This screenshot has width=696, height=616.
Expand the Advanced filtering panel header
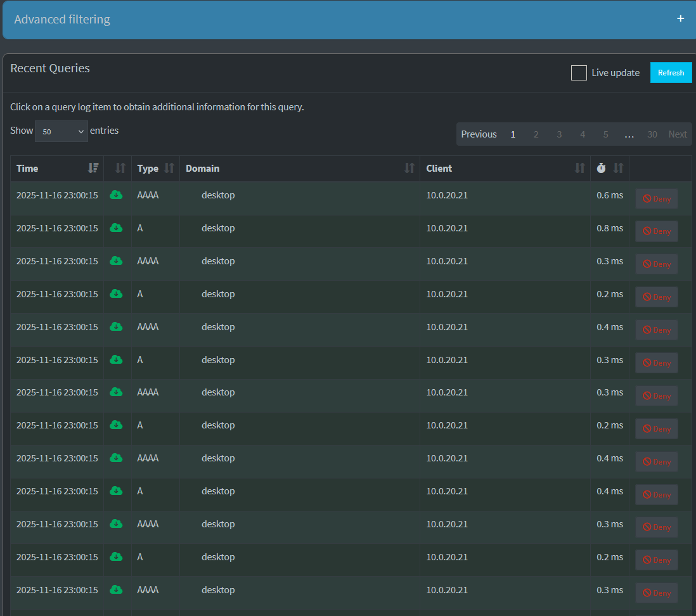pos(62,20)
